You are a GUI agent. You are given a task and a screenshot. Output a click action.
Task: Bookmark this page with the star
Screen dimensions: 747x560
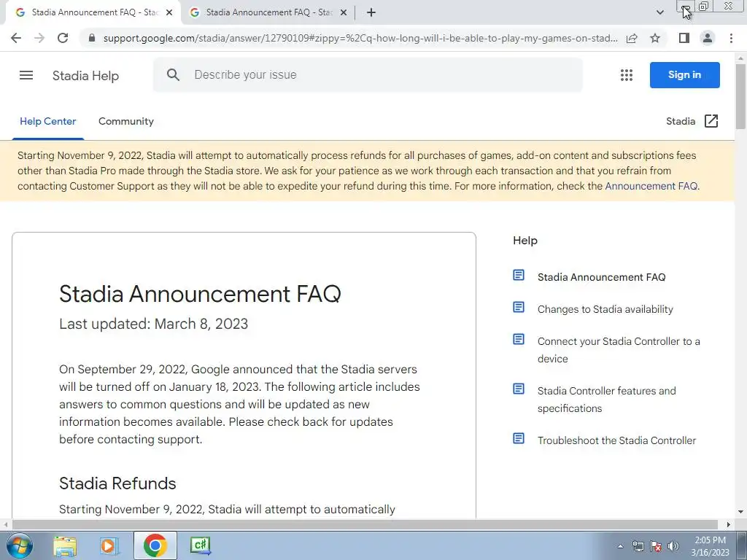coord(655,38)
